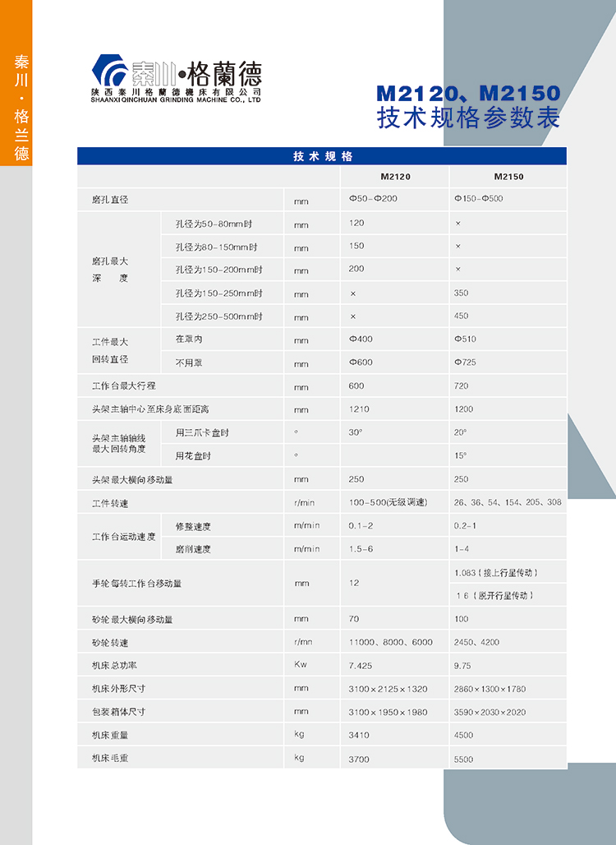Select the 9.75 cell
The width and height of the screenshot is (616, 845).
pos(462,666)
